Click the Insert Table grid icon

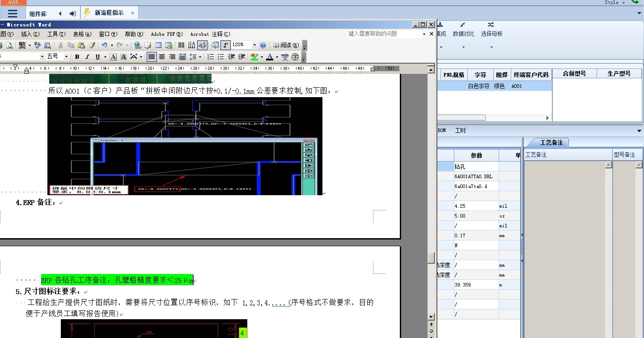158,45
